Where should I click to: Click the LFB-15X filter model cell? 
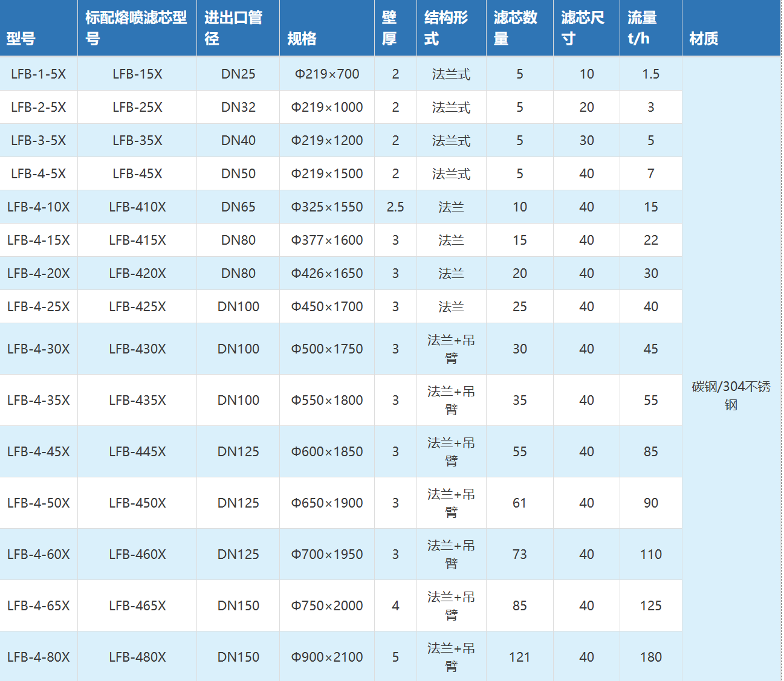[137, 74]
